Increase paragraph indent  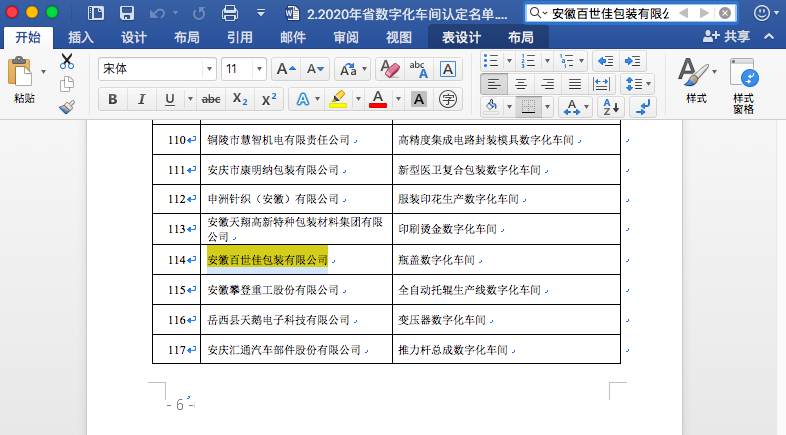pyautogui.click(x=633, y=61)
